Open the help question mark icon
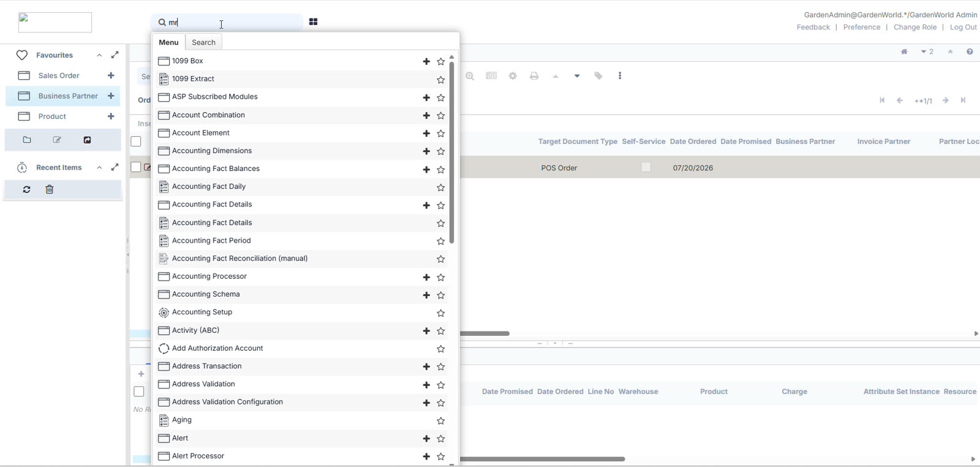Screen dimensions: 980x467 point(970,51)
